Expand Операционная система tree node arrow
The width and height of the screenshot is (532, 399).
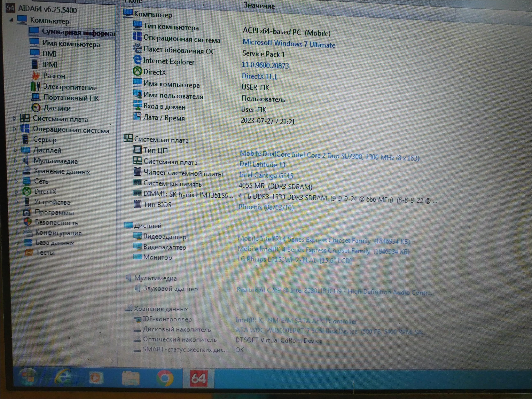coord(15,129)
